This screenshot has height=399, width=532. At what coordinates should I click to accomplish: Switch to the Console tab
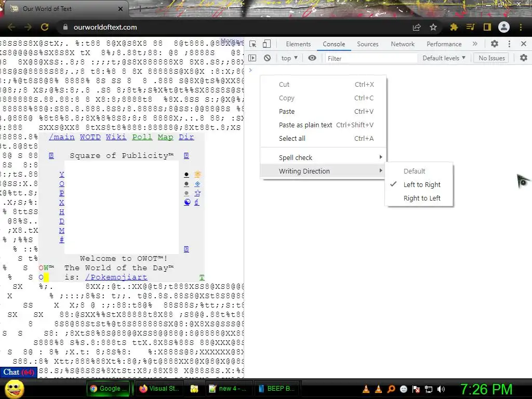click(x=334, y=44)
